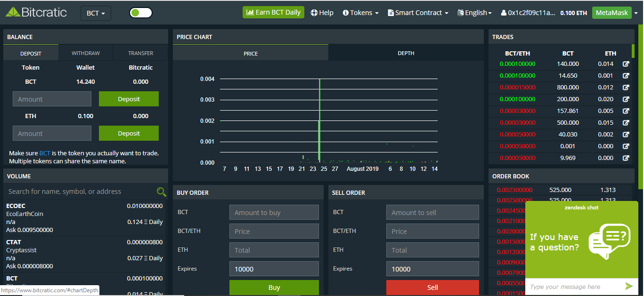Viewport: 644px width, 296px height.
Task: Click the search magnifier icon in Volume
Action: 162,192
